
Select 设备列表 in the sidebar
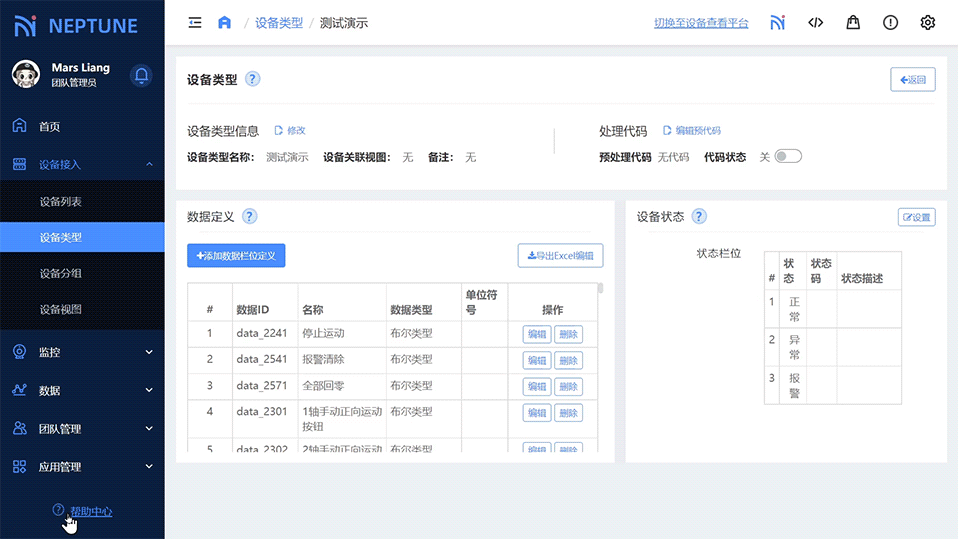(x=61, y=201)
